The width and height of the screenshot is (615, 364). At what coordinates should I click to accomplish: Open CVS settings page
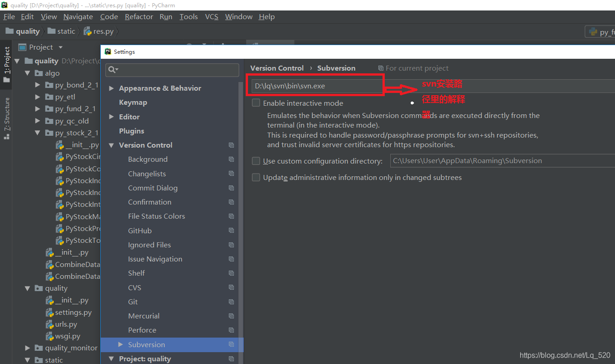pos(134,288)
